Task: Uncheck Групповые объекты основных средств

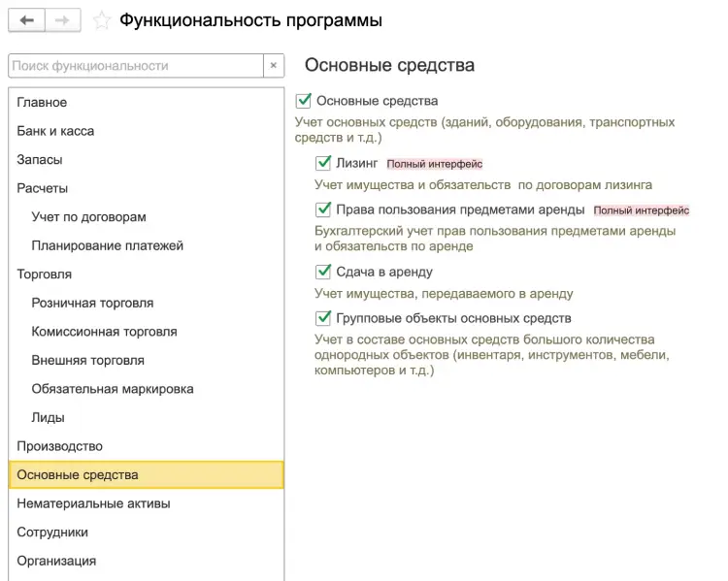Action: coord(323,318)
